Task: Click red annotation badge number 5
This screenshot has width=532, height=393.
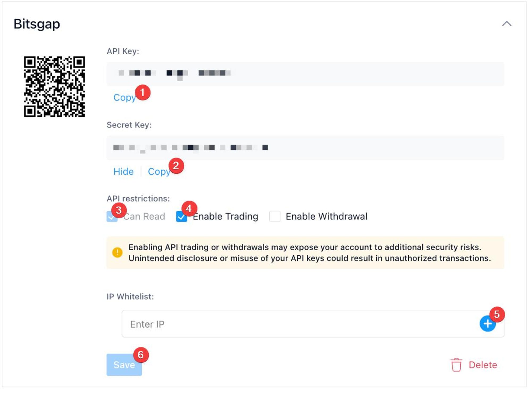Action: [497, 314]
